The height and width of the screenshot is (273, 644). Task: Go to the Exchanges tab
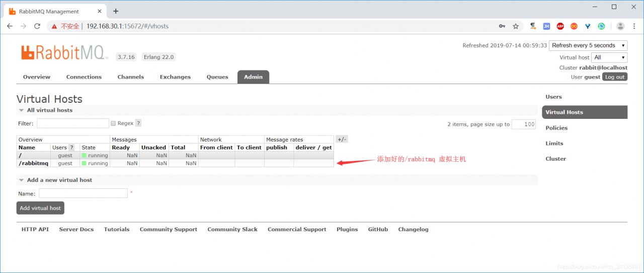(x=175, y=77)
